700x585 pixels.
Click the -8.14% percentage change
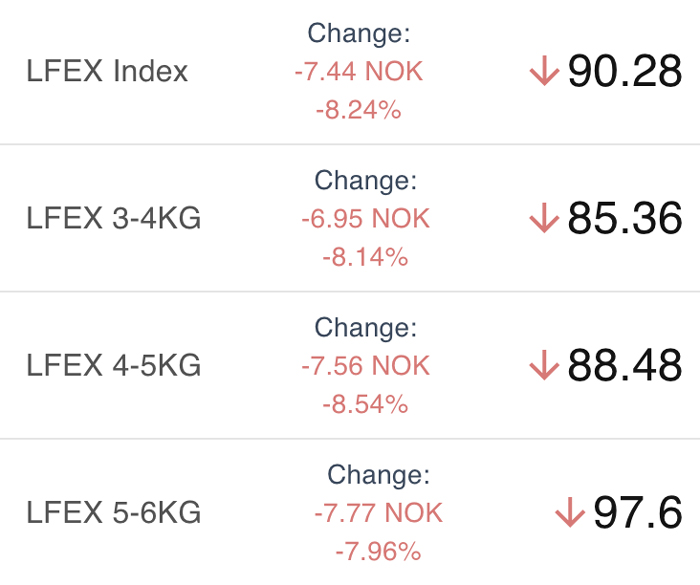tap(366, 257)
